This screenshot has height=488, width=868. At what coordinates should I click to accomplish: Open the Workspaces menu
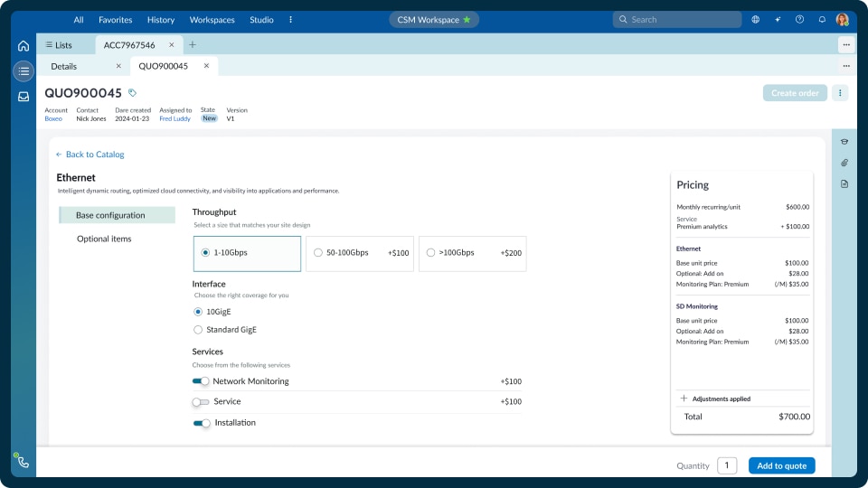click(x=212, y=19)
